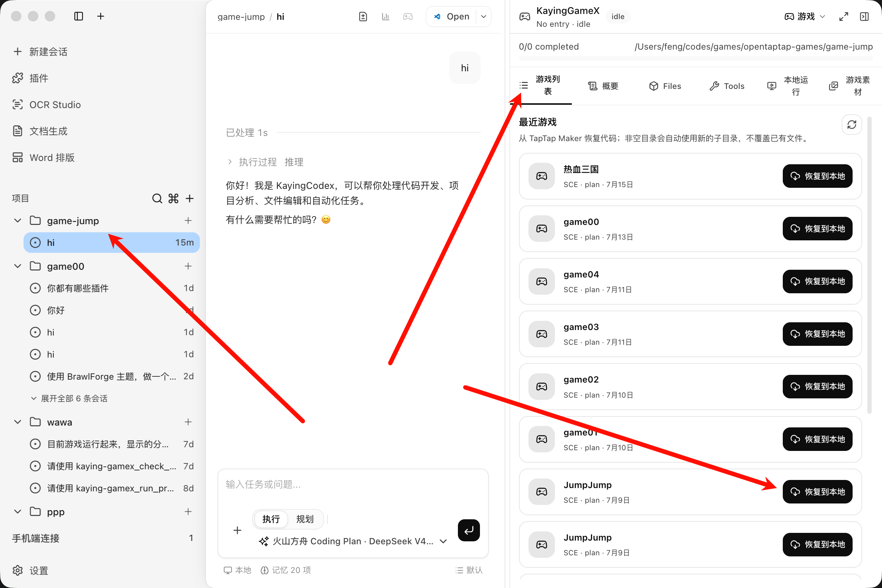This screenshot has height=588, width=882.
Task: Add a session to game-jump project
Action: click(x=188, y=220)
